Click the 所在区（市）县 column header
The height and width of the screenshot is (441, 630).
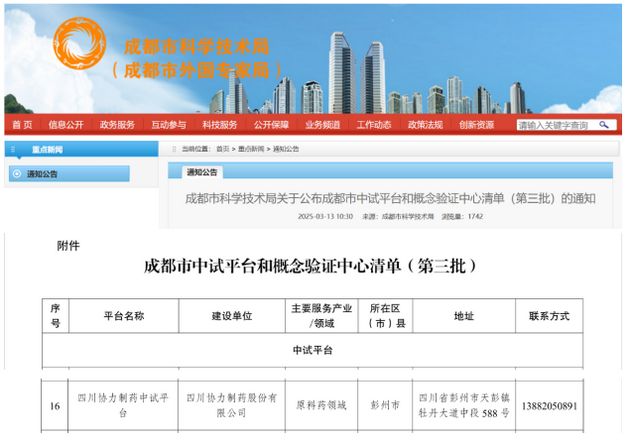385,316
